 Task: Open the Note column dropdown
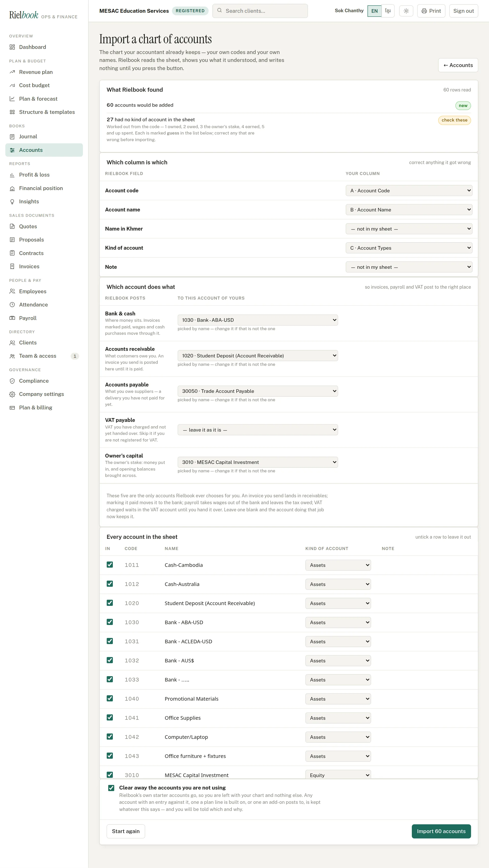pos(409,267)
